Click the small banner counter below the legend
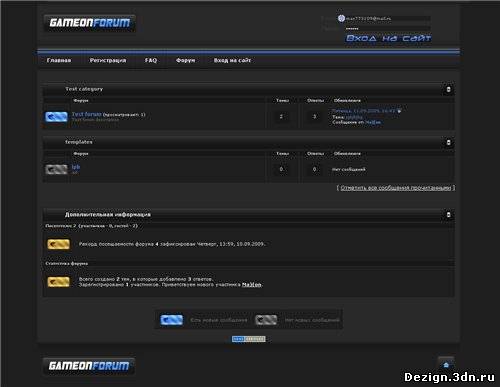 click(x=249, y=339)
